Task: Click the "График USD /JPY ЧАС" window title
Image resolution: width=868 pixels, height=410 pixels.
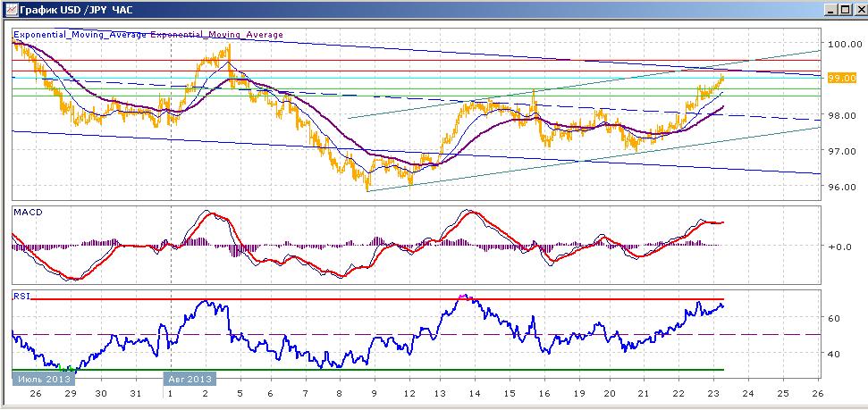Action: [76, 10]
